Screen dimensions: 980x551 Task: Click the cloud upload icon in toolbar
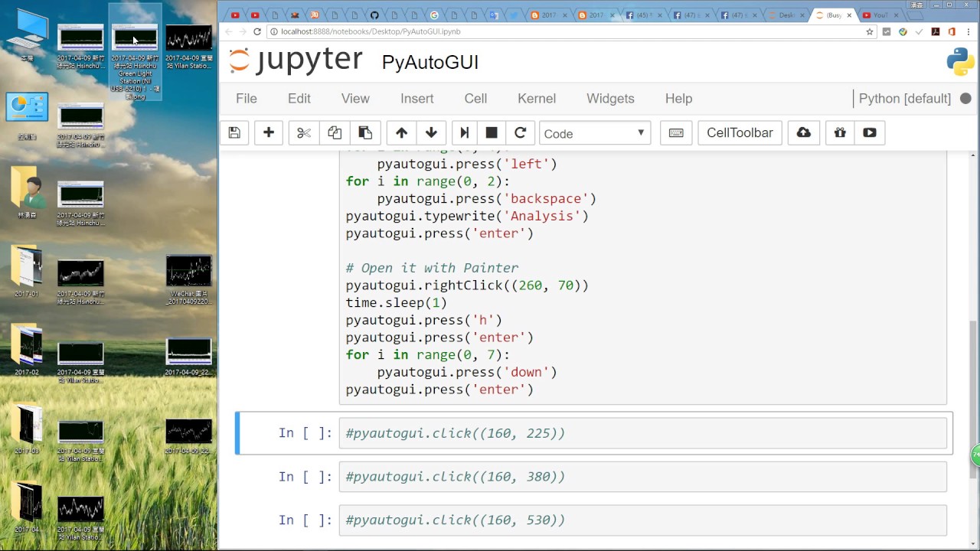point(803,132)
